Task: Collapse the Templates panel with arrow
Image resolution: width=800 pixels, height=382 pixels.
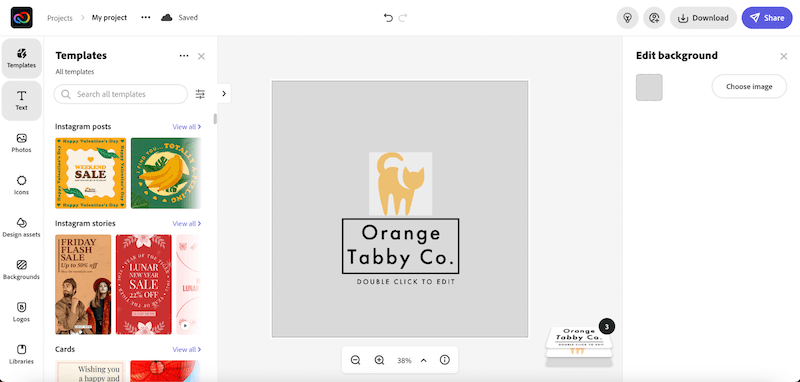Action: [x=224, y=93]
